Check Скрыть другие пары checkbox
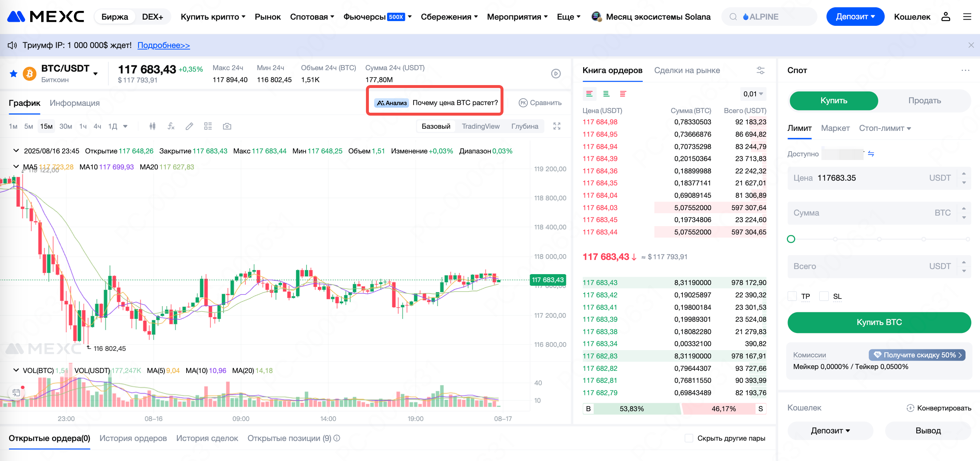Viewport: 980px width, 461px height. click(689, 438)
